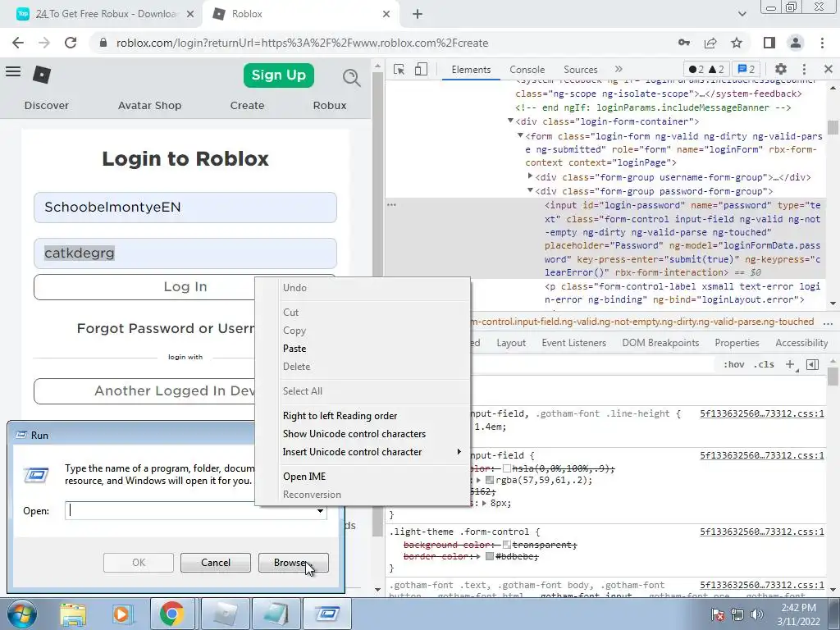Toggle the DevTools device toolbar icon
This screenshot has height=630, width=840.
click(x=421, y=69)
